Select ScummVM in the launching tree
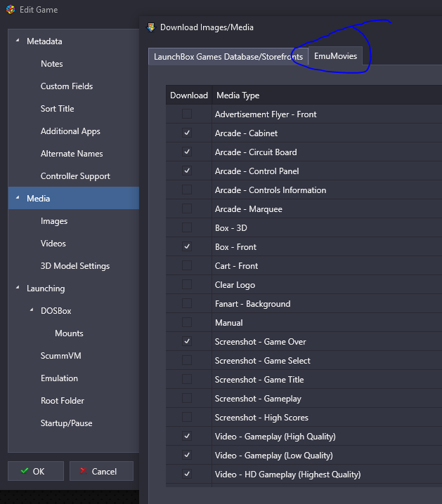 (61, 355)
